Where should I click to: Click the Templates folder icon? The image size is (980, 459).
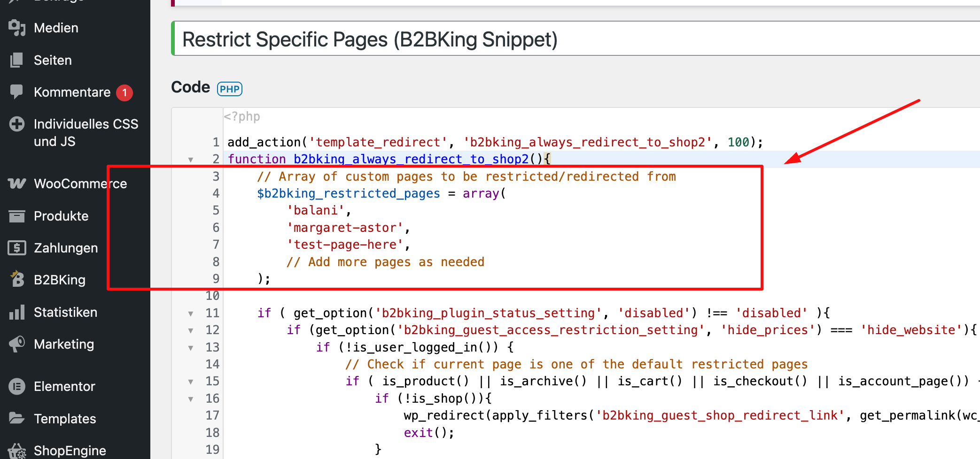click(17, 418)
